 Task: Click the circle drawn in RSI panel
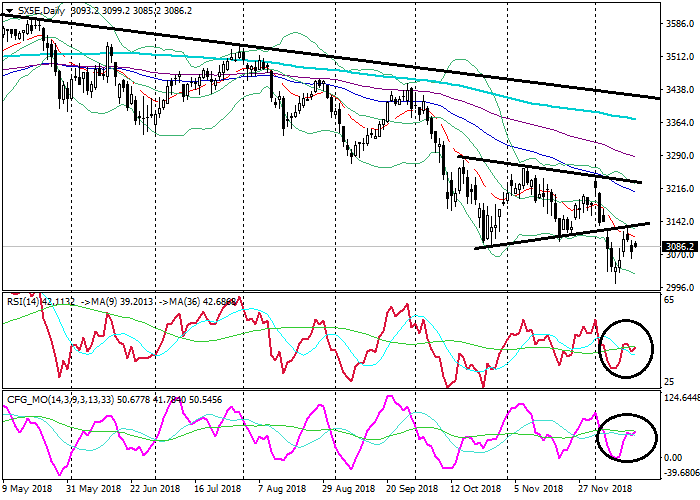(624, 349)
